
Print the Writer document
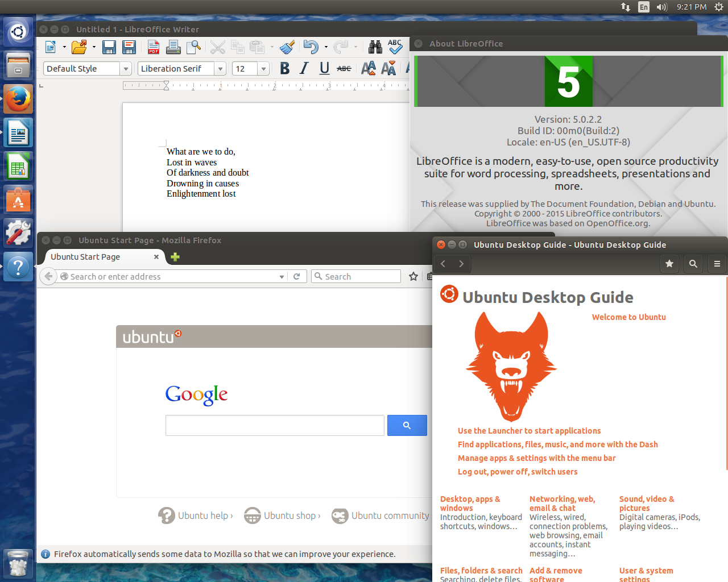(173, 47)
